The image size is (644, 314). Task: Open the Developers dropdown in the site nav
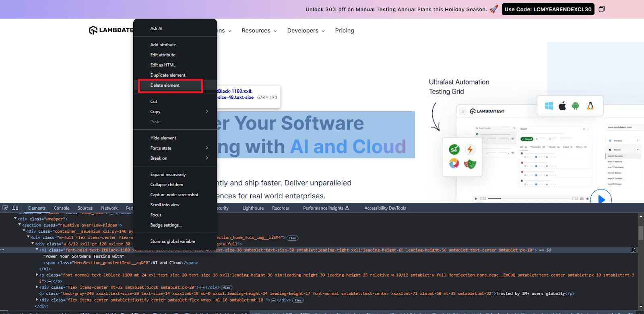pyautogui.click(x=306, y=31)
